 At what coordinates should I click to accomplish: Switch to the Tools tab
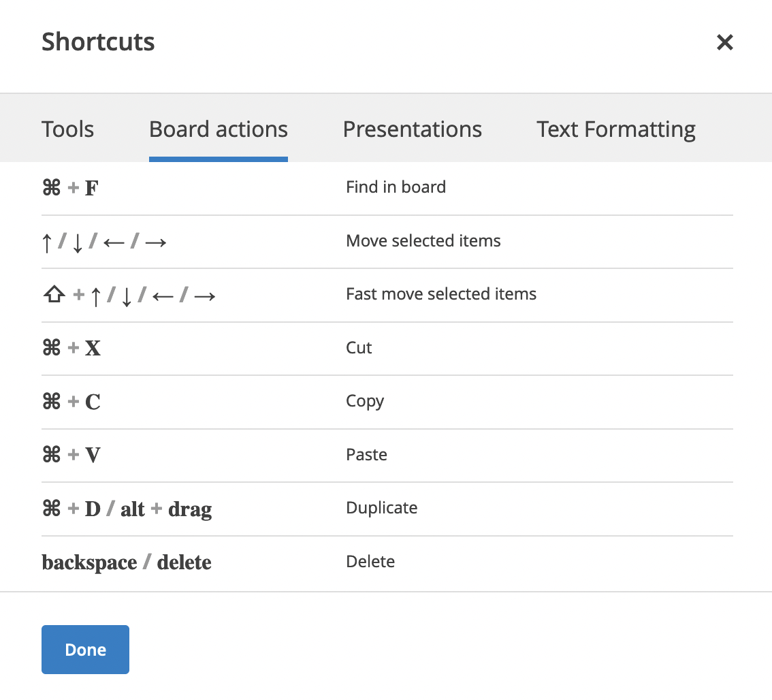pos(67,129)
